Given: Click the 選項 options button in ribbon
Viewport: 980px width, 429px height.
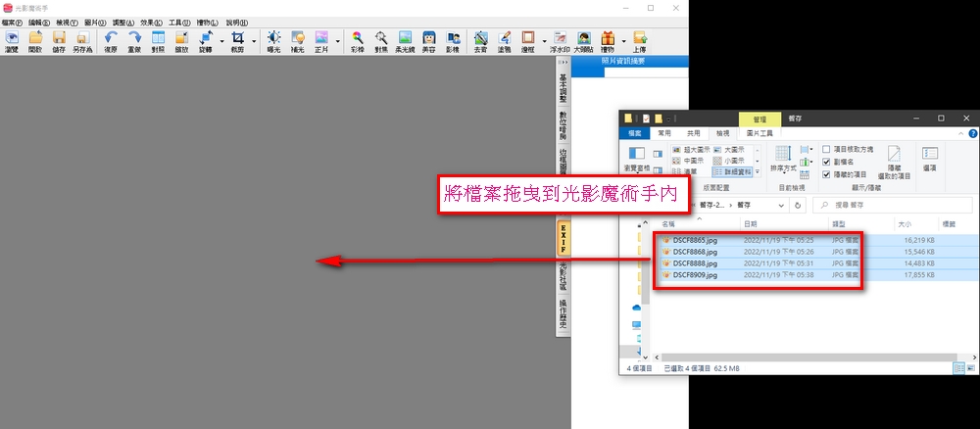Looking at the screenshot, I should click(929, 159).
